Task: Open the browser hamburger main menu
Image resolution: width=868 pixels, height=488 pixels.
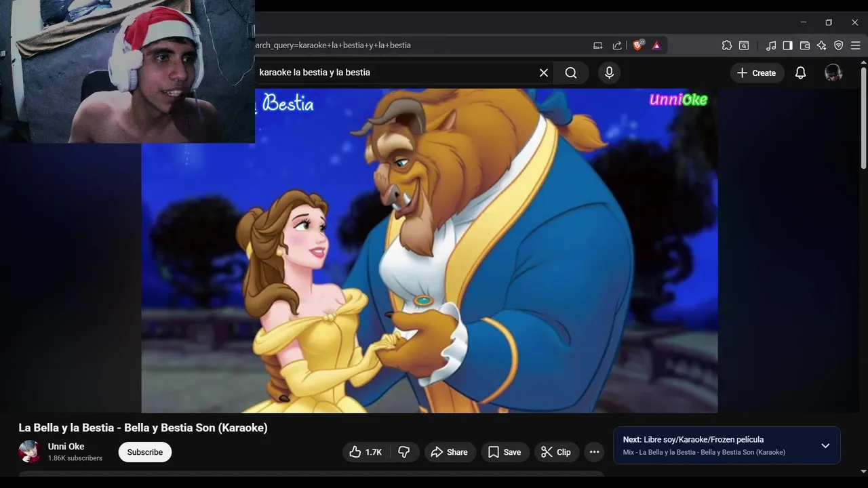Action: pyautogui.click(x=855, y=45)
